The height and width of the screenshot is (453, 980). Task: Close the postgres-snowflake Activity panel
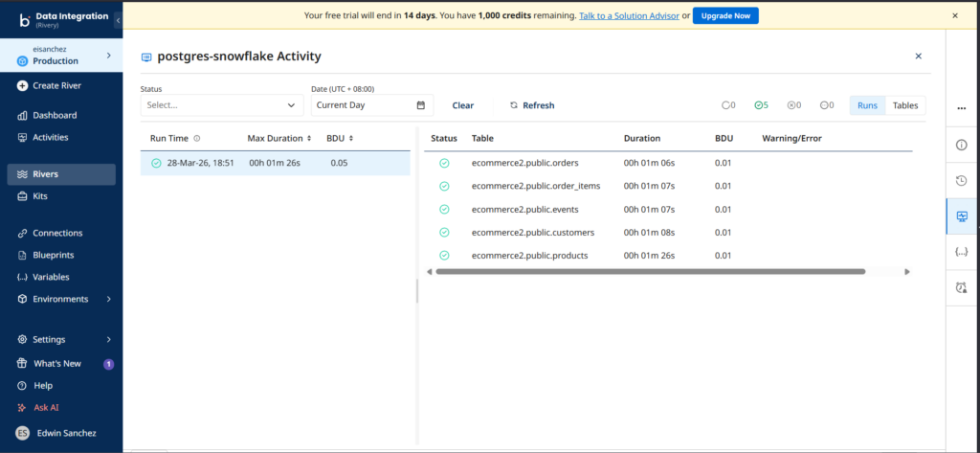click(918, 57)
